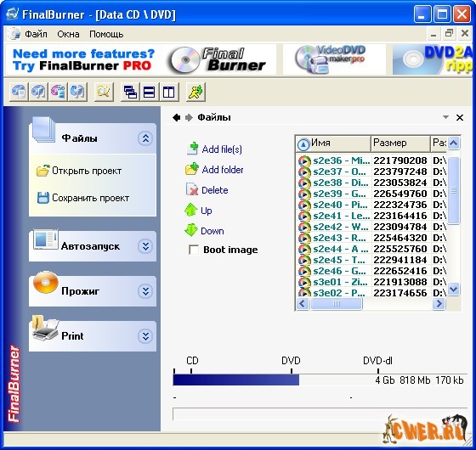Open the VideoDVD maker pro banner

[334, 59]
